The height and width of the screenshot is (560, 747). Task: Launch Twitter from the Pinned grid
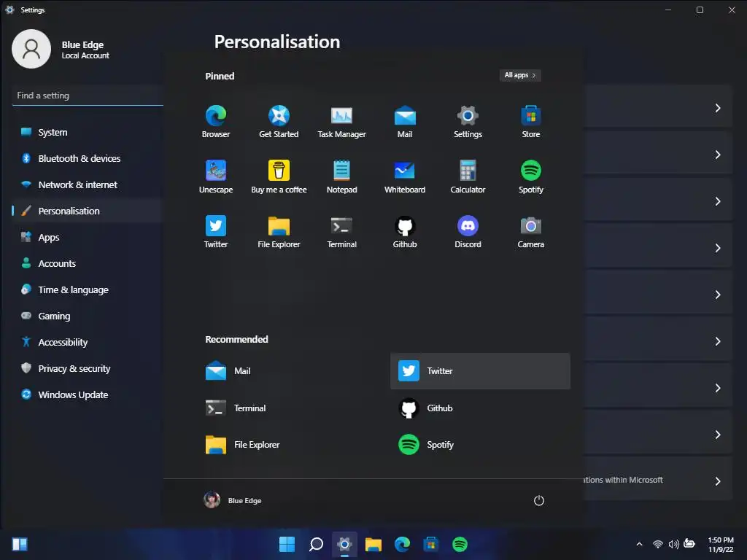[x=216, y=232]
